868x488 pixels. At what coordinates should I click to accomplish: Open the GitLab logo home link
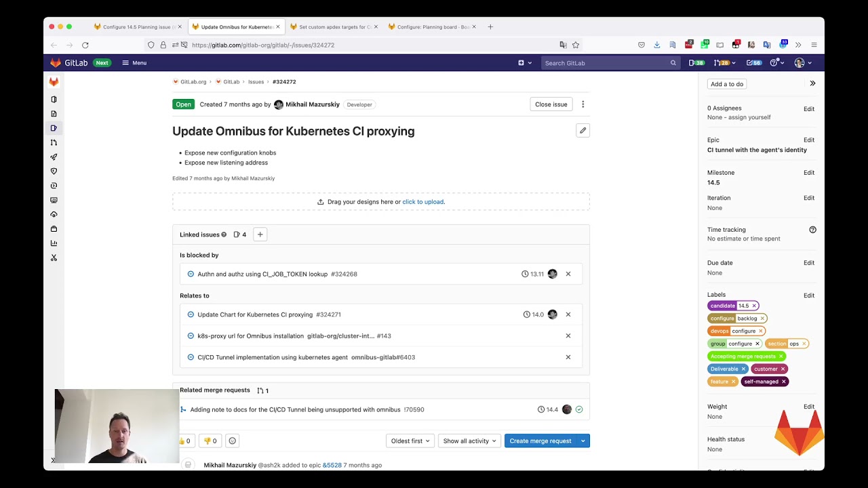(x=69, y=62)
